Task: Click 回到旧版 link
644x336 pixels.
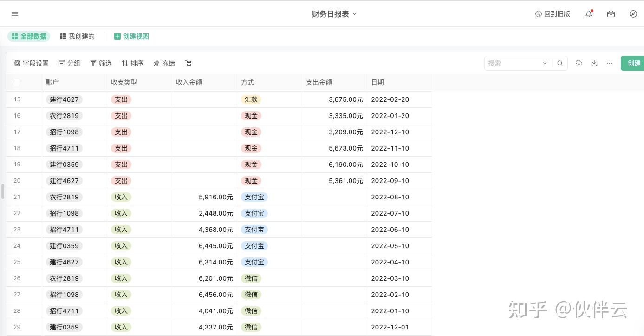Action: 553,14
